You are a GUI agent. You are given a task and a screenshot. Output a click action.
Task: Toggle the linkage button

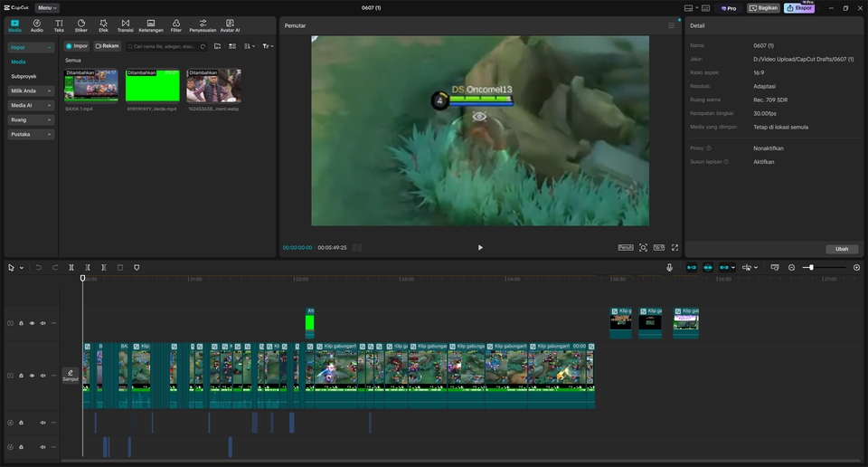pyautogui.click(x=723, y=268)
